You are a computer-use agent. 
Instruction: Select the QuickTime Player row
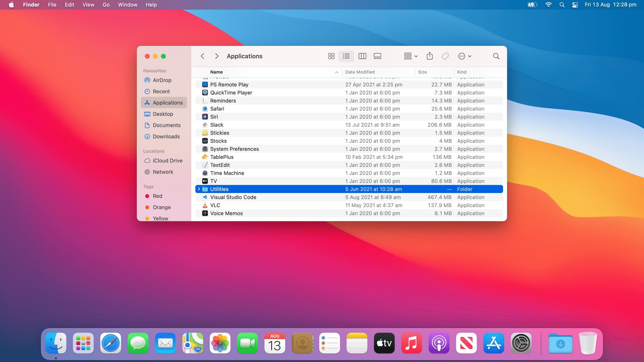coord(349,93)
